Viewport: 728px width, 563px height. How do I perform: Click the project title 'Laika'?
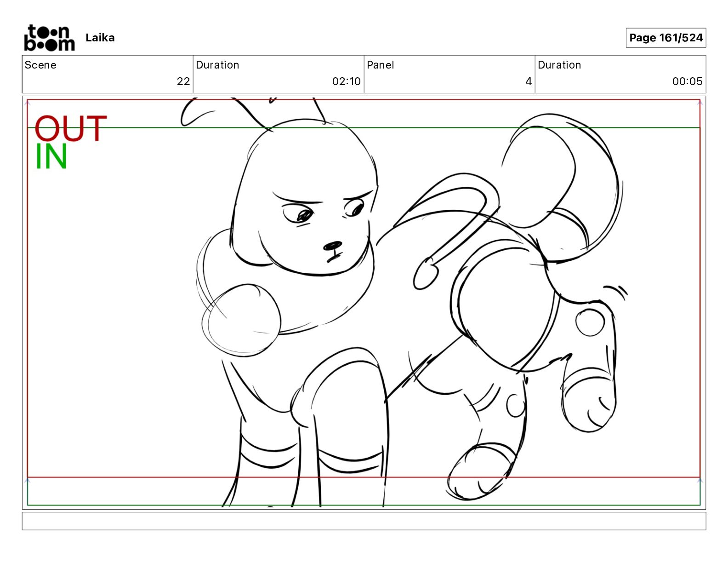click(x=100, y=38)
